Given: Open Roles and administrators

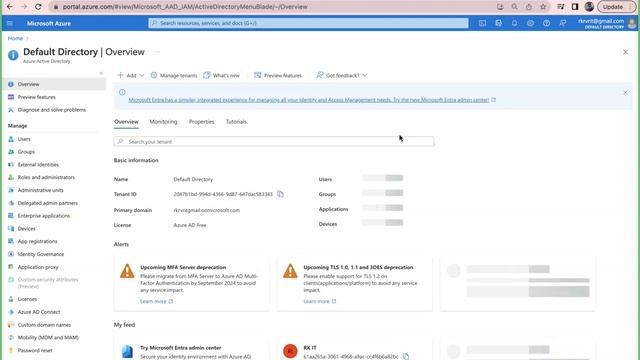Looking at the screenshot, I should [46, 177].
